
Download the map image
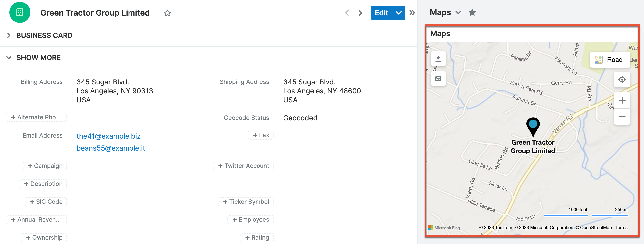[438, 59]
